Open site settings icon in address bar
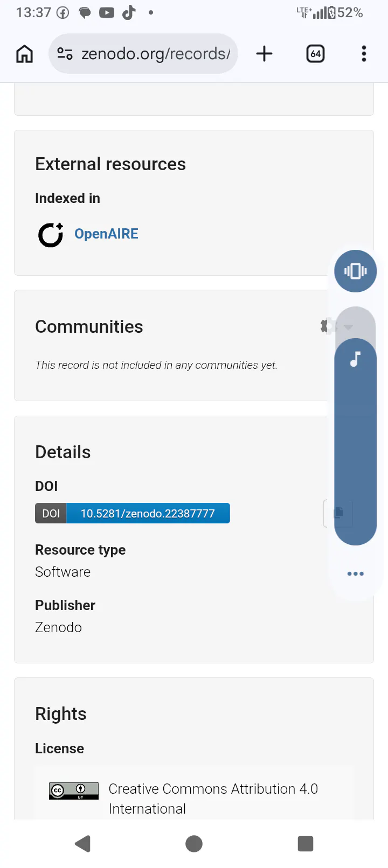Image resolution: width=388 pixels, height=868 pixels. click(65, 54)
